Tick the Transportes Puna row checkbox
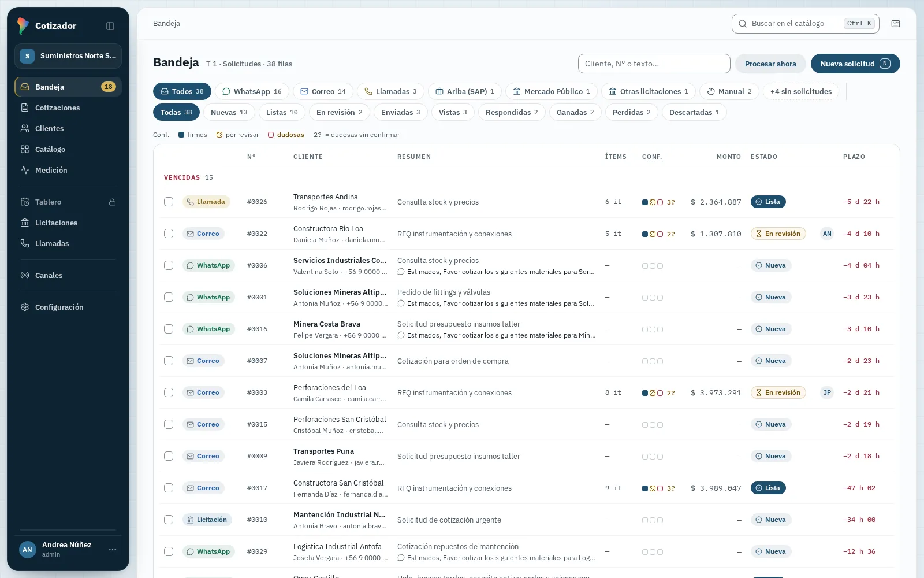924x578 pixels. coord(169,456)
